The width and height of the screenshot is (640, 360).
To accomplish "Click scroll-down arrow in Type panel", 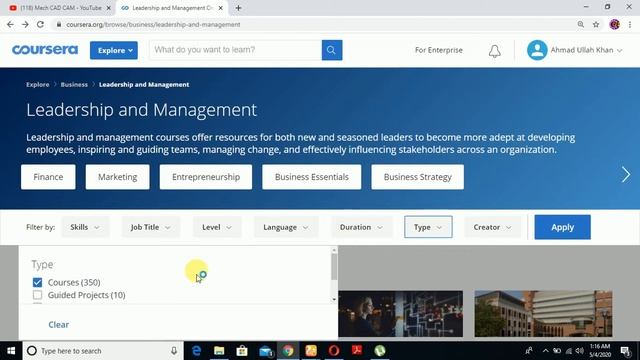I will 334,299.
